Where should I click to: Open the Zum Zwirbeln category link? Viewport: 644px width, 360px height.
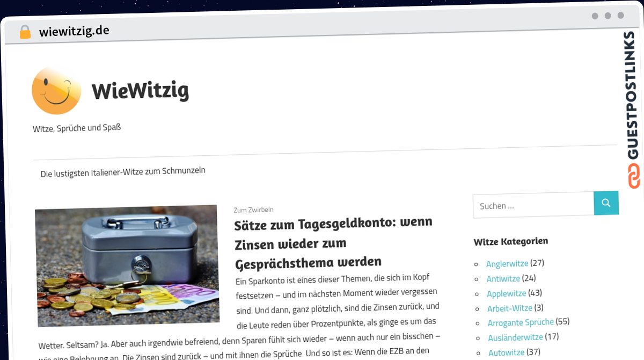tap(253, 210)
